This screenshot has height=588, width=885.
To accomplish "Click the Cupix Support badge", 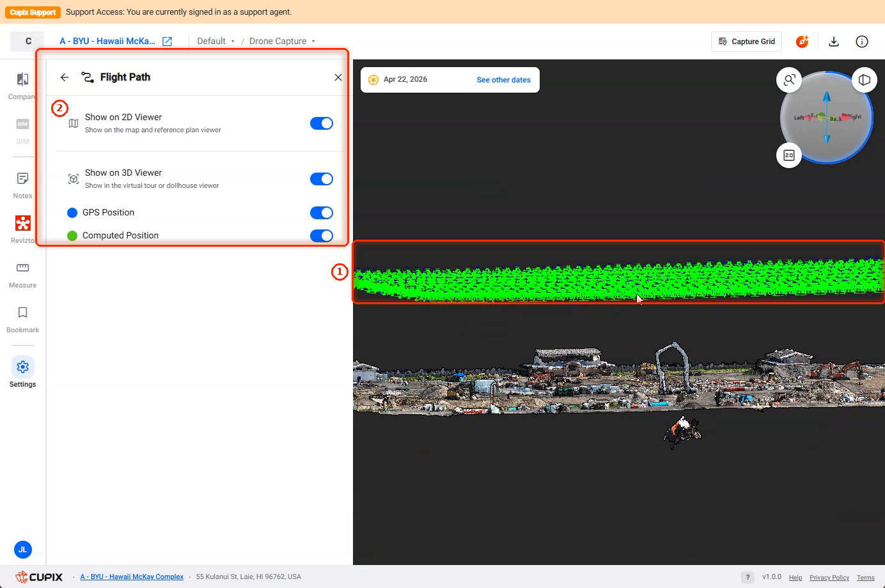I will click(33, 12).
